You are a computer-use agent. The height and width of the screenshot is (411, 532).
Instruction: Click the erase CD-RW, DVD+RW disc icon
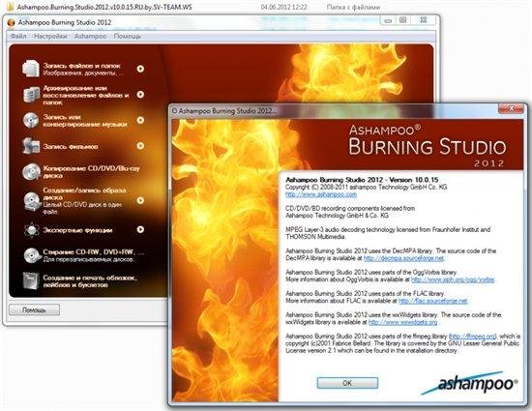point(32,255)
